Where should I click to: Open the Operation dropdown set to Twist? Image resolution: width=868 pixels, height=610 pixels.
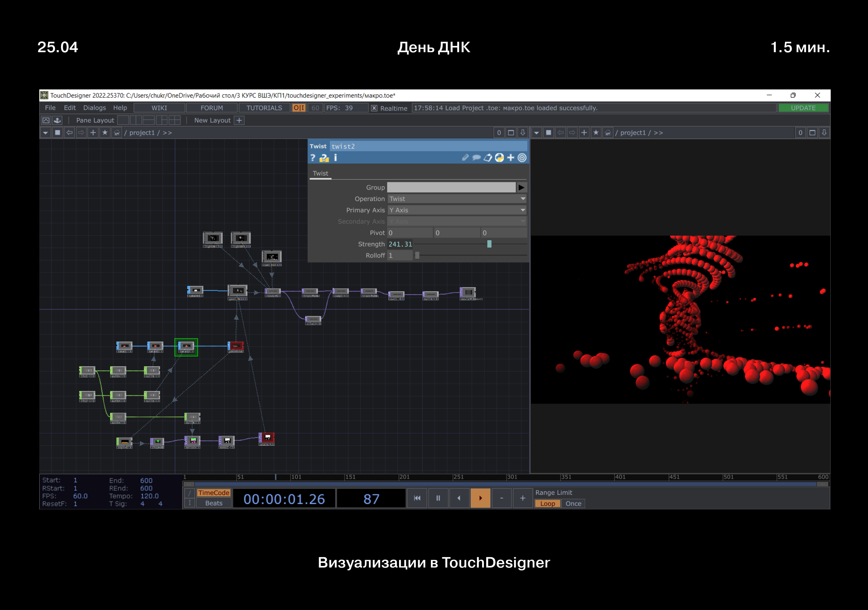point(457,199)
